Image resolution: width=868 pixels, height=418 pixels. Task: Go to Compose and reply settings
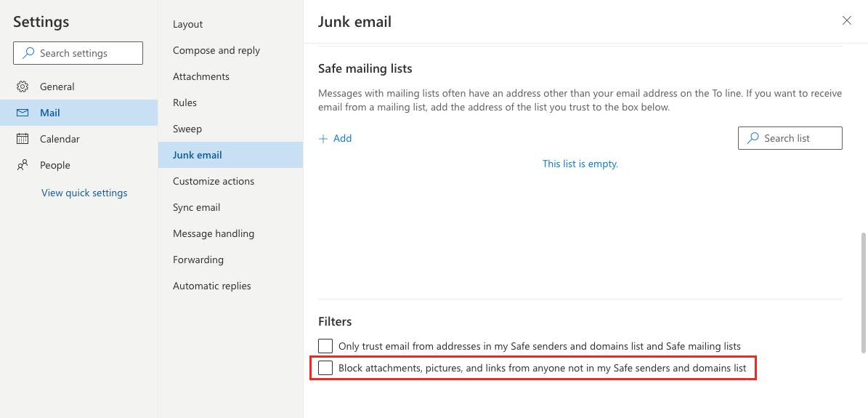(x=216, y=50)
